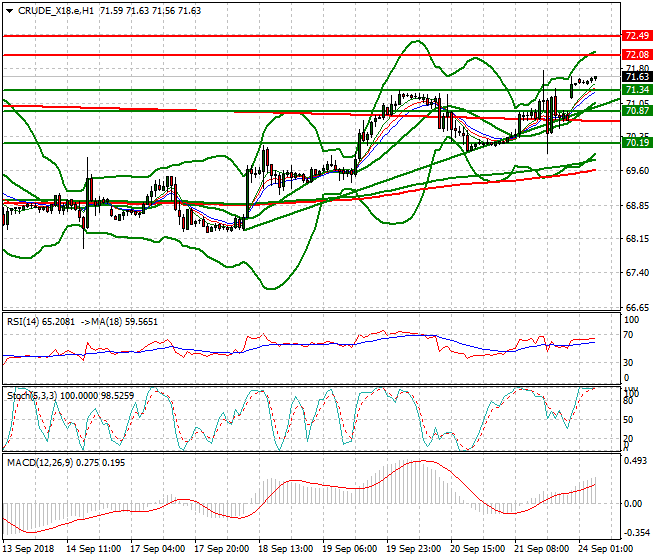The image size is (660, 560).
Task: Click the 0.493 value on MACD scale
Action: [635, 461]
